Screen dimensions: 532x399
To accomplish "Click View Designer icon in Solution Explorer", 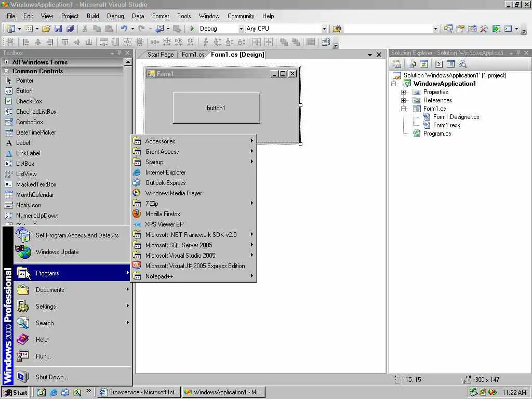I will [450, 64].
